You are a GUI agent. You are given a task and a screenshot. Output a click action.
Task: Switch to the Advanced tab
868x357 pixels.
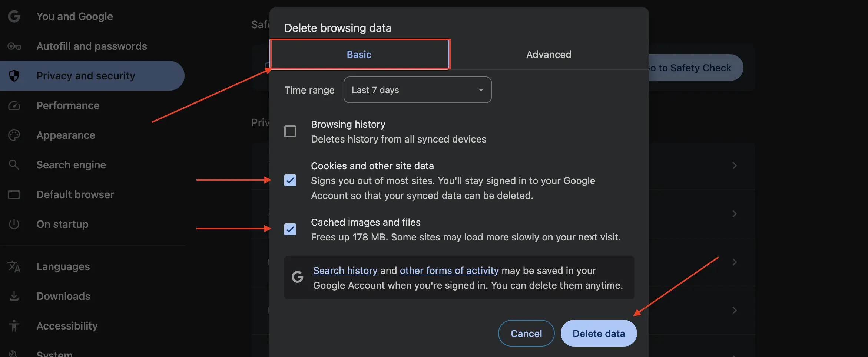[x=549, y=54]
